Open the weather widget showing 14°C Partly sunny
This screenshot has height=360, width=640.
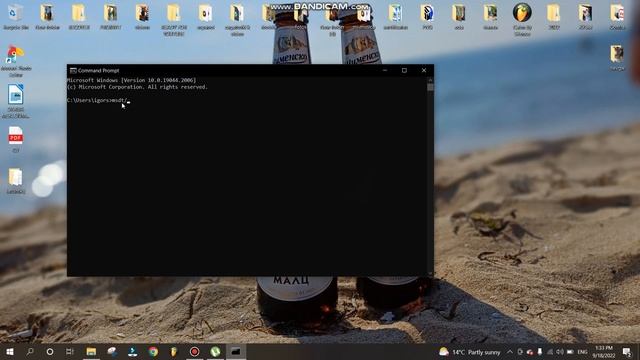click(x=469, y=352)
